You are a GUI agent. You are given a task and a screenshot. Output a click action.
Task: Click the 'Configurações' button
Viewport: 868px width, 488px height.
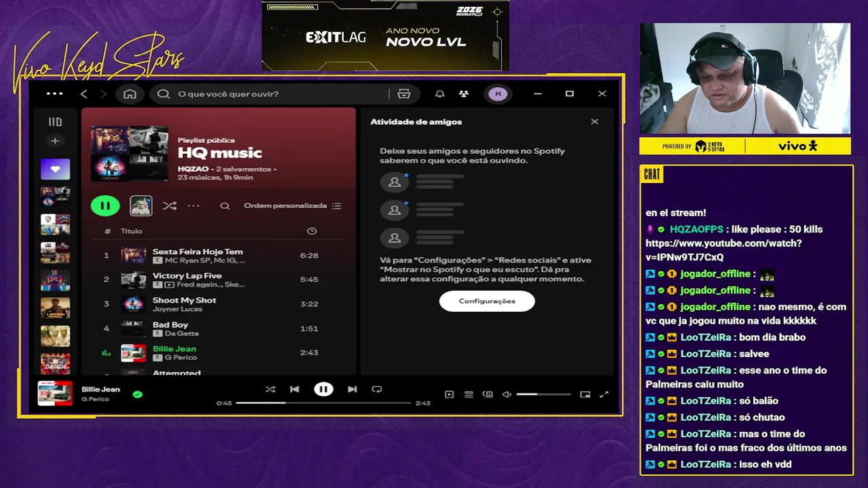click(x=487, y=301)
